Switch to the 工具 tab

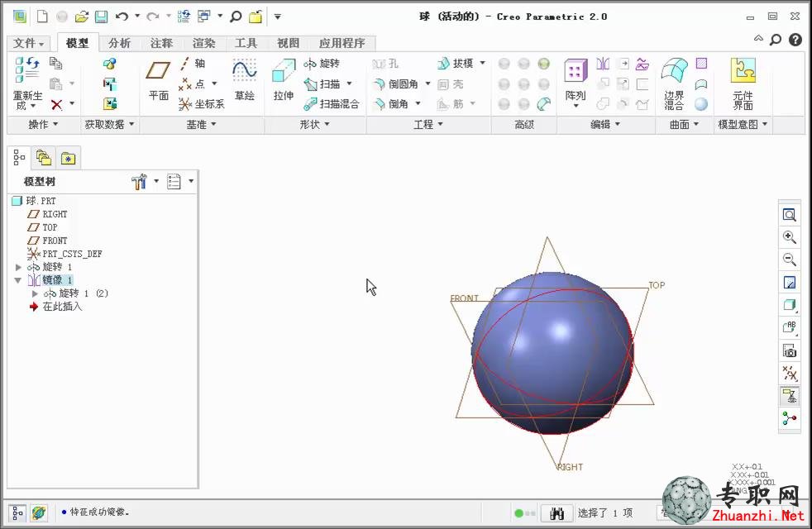pyautogui.click(x=246, y=43)
